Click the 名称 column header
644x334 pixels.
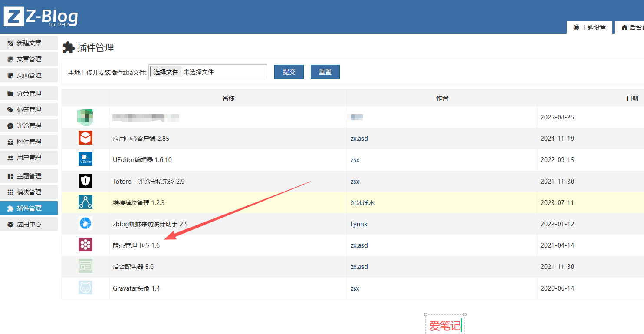[x=228, y=98]
